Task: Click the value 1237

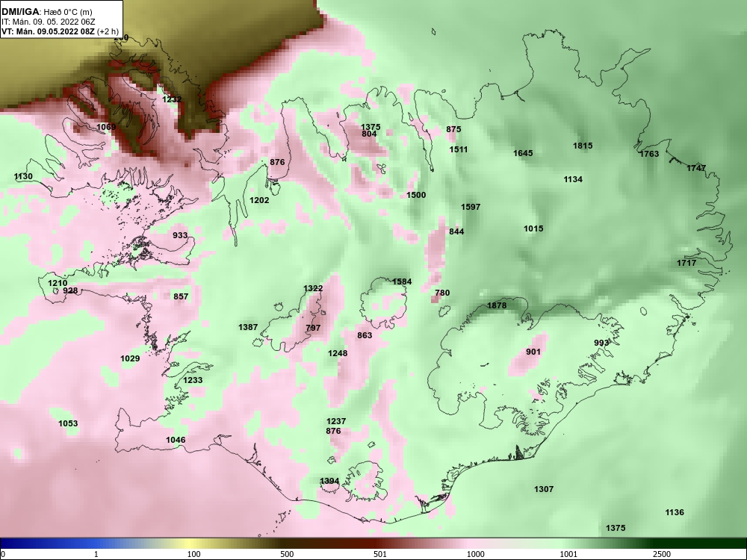Action: (x=336, y=421)
